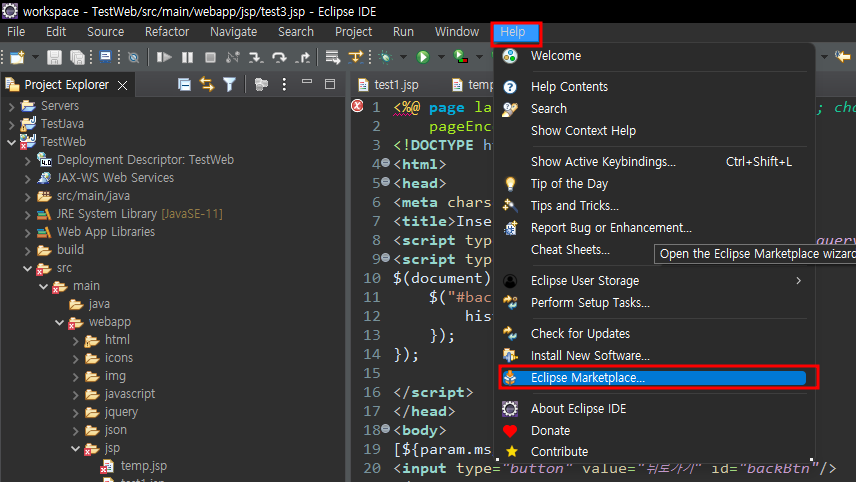Open the Project Explorer view menu dots

(x=284, y=84)
